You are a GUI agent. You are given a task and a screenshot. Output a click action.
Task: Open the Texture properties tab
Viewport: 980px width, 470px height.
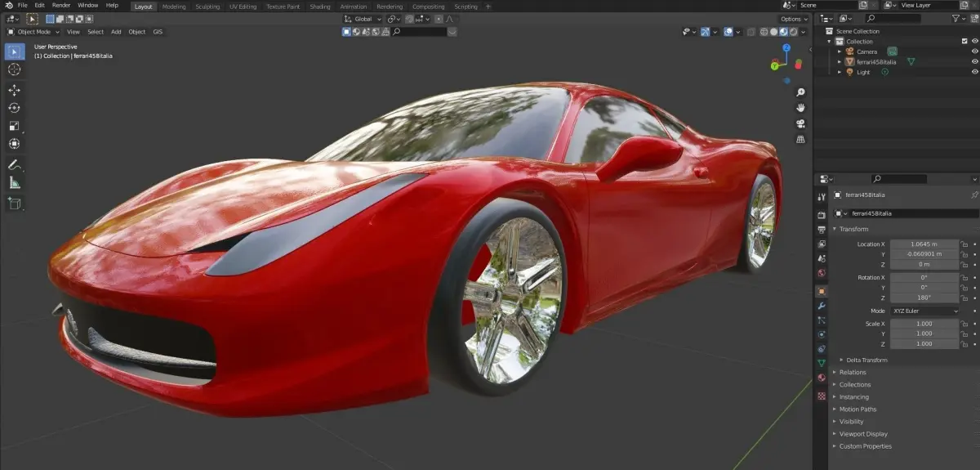click(x=822, y=396)
